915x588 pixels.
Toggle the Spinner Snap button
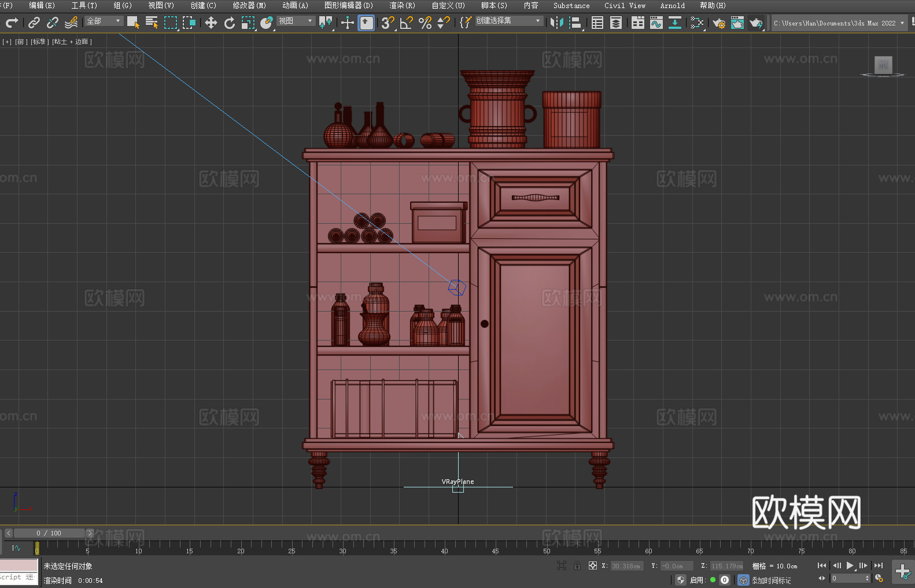pos(444,23)
